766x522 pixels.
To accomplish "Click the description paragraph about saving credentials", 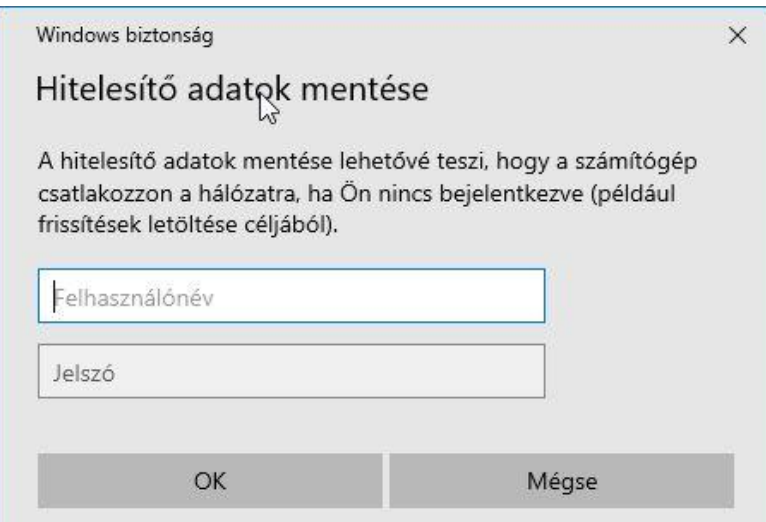I will (x=367, y=193).
